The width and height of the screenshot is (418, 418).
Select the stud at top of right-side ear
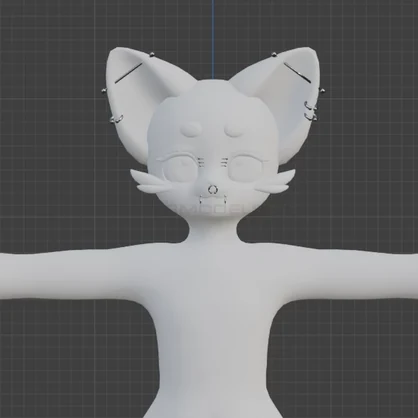click(274, 54)
